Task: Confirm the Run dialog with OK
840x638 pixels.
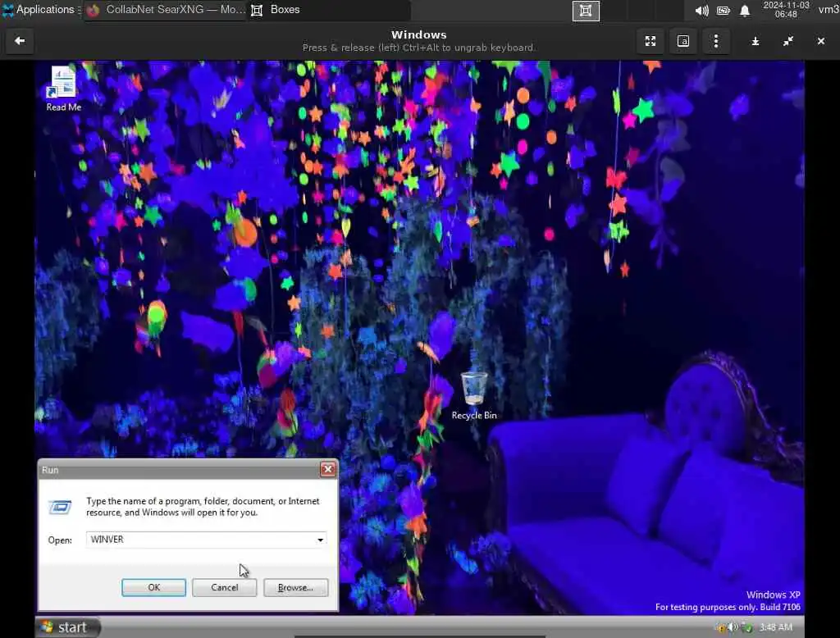Action: pyautogui.click(x=153, y=587)
